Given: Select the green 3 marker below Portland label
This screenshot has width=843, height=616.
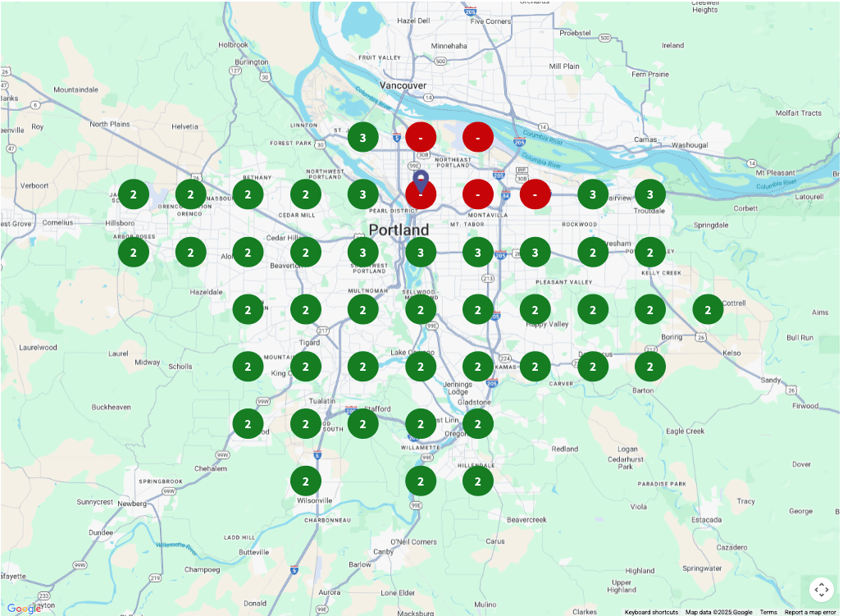Looking at the screenshot, I should (x=421, y=253).
